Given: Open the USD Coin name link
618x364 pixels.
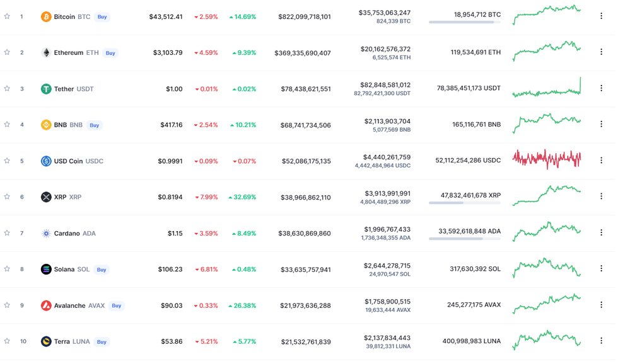Looking at the screenshot, I should tap(68, 161).
